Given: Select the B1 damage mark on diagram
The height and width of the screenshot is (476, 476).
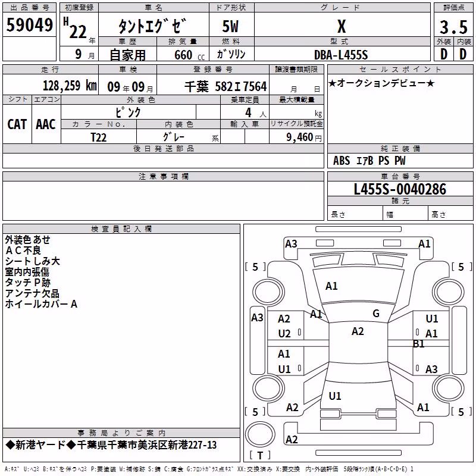Looking at the screenshot, I should (x=419, y=344).
